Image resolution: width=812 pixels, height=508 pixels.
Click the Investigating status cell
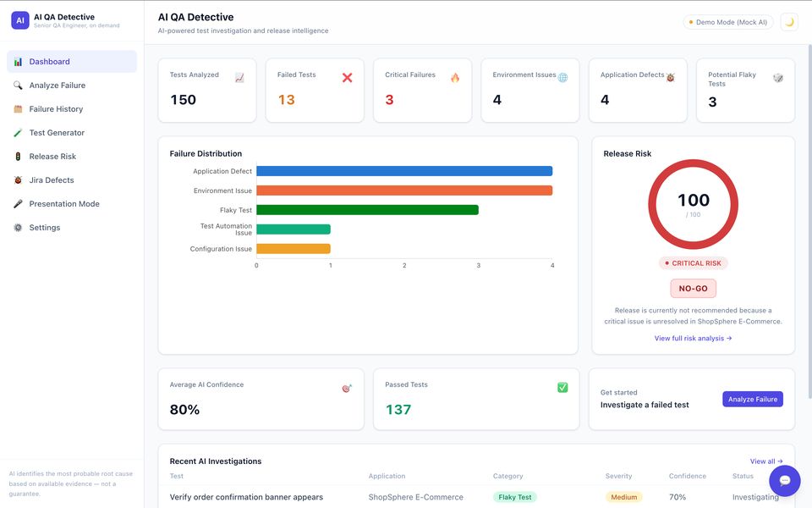pyautogui.click(x=755, y=497)
